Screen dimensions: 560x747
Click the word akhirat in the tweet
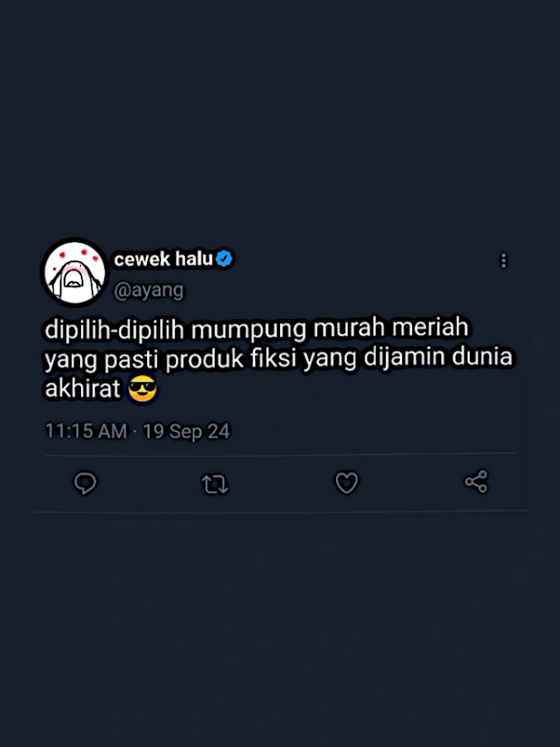coord(83,388)
